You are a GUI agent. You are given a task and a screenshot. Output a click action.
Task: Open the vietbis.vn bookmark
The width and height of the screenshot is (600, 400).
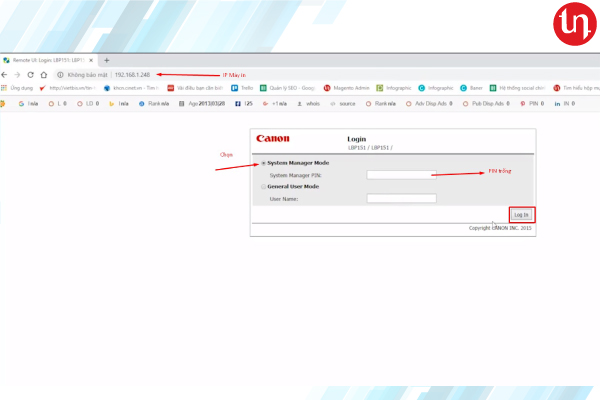pos(67,88)
